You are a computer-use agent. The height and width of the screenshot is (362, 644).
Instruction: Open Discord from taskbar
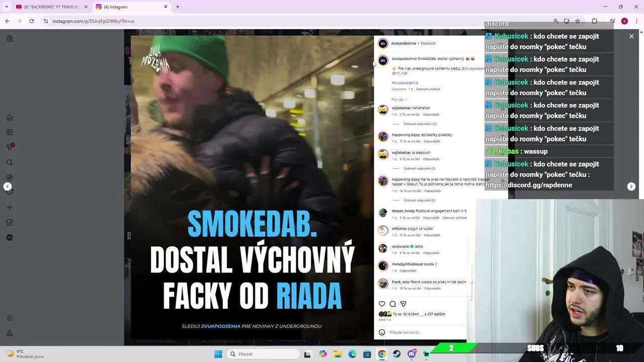point(412,354)
